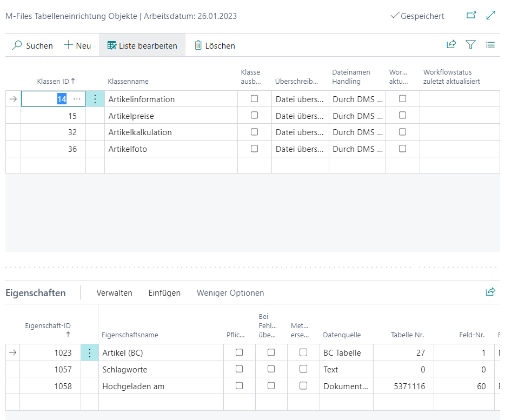Open row options for Artikelinformation row
This screenshot has height=420, width=505.
pos(95,99)
